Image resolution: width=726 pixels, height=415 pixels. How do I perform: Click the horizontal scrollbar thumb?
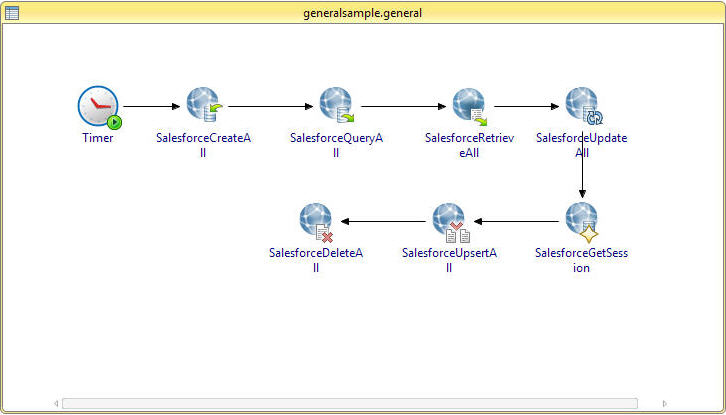(x=350, y=403)
